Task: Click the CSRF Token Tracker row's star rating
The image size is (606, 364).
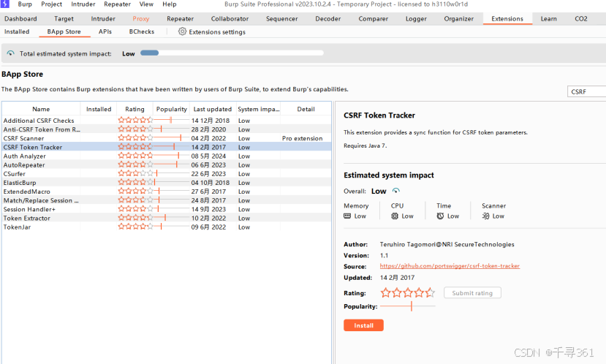Action: pos(135,147)
